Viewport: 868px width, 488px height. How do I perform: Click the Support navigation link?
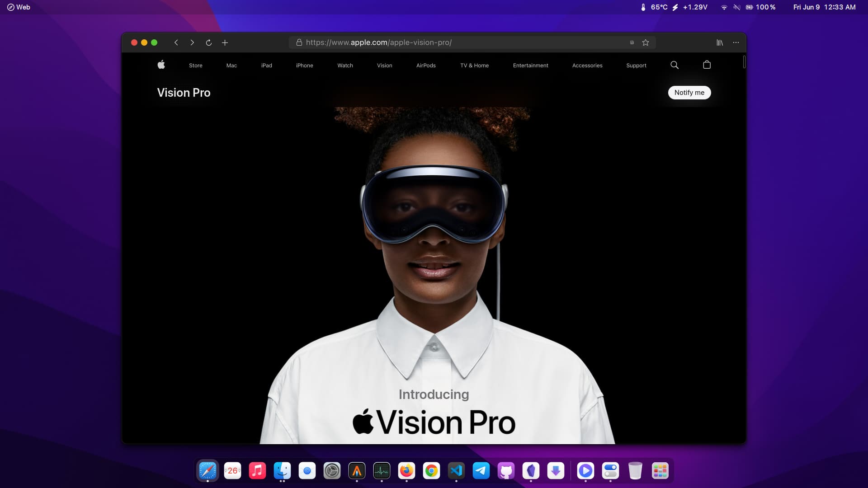pos(636,66)
